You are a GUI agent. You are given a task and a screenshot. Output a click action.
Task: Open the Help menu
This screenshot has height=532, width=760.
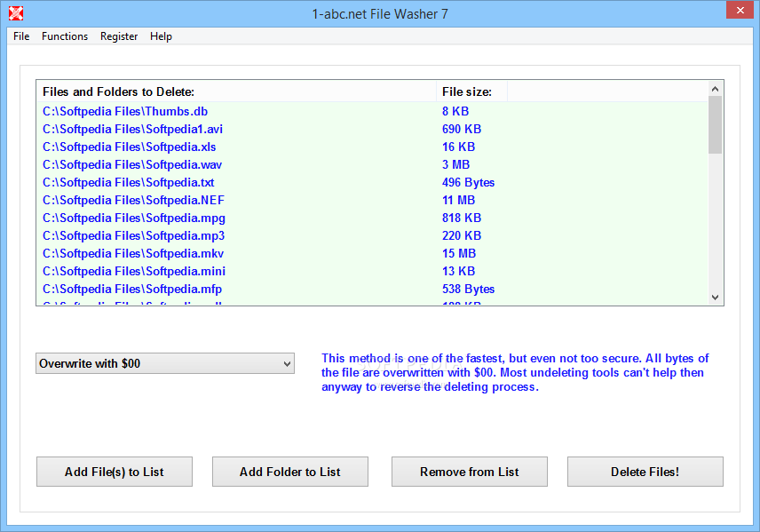(x=161, y=36)
